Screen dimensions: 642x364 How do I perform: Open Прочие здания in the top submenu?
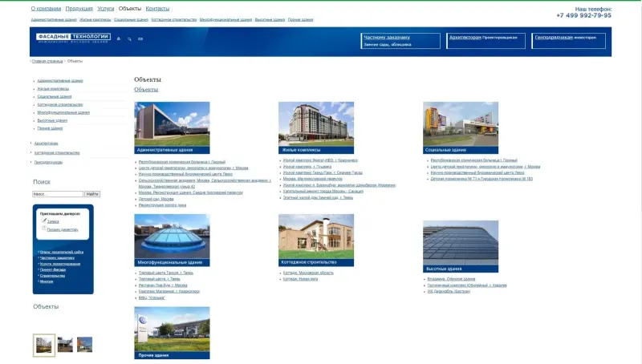(300, 19)
